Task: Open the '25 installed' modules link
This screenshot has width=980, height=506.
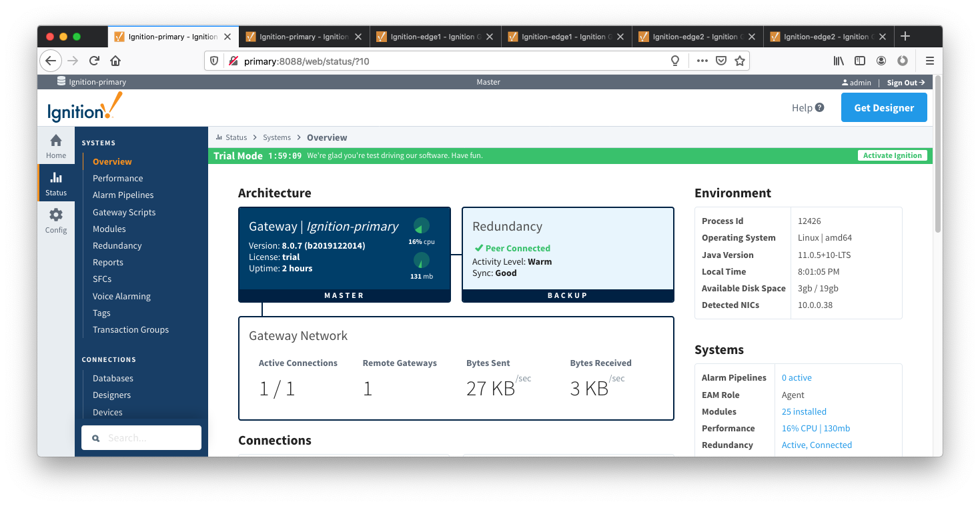Action: 804,411
